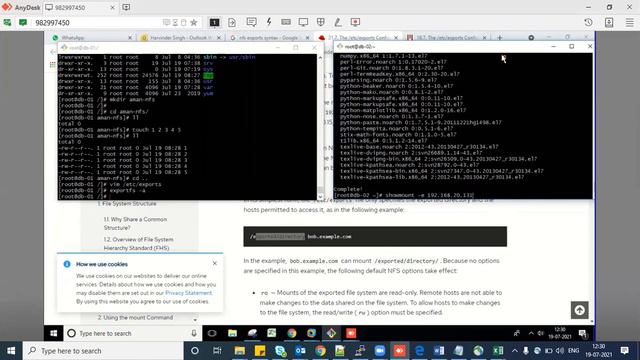
Task: Open local File Explorer taskbar icon
Action: [240, 351]
